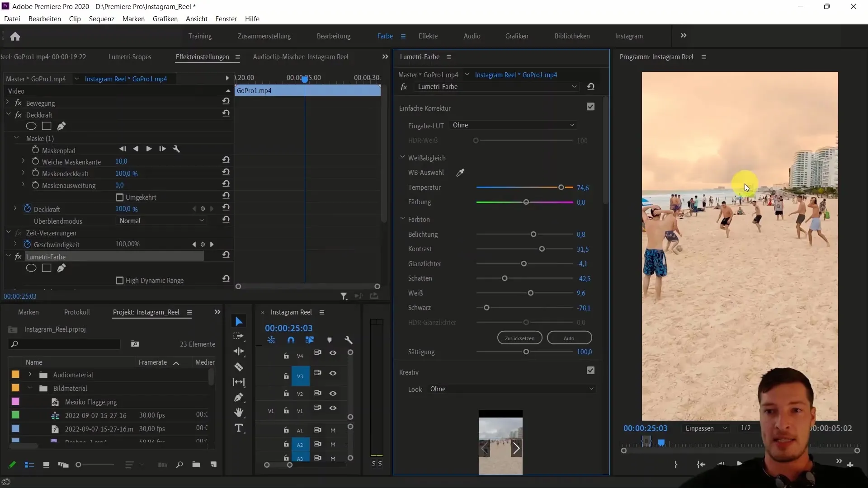Open the Sequenz menu
Screen dimensions: 868x488
click(x=102, y=19)
